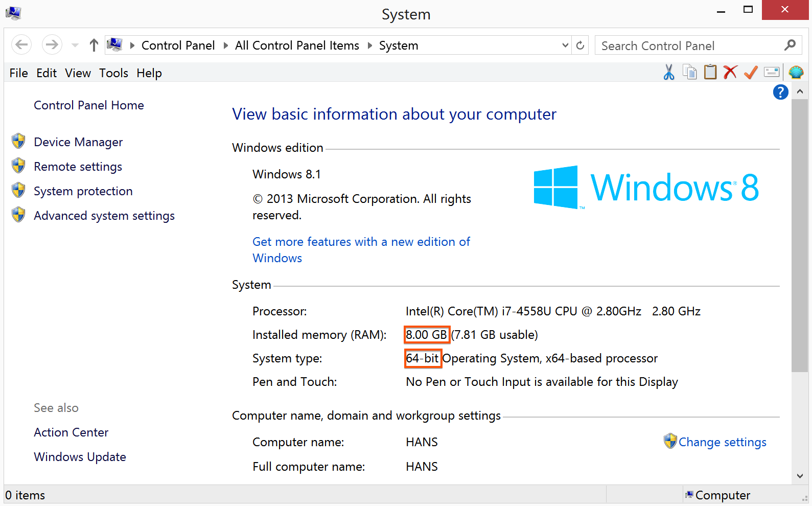This screenshot has width=812, height=506.
Task: Open Advanced system settings
Action: pyautogui.click(x=104, y=216)
